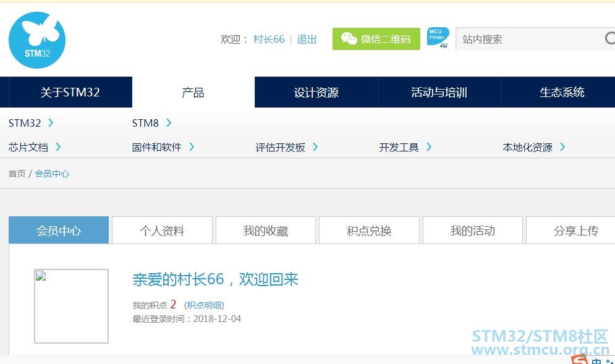Image resolution: width=615 pixels, height=364 pixels.
Task: Click the red points value 2
Action: [x=173, y=305]
